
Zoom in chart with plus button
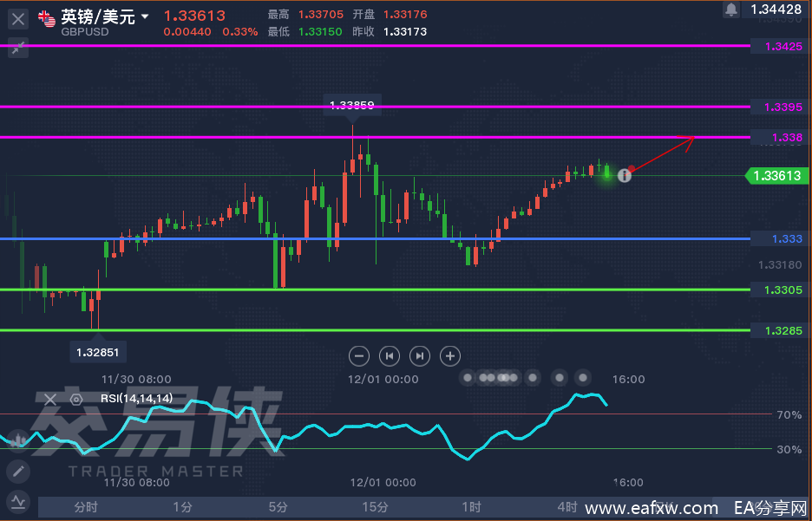(450, 356)
